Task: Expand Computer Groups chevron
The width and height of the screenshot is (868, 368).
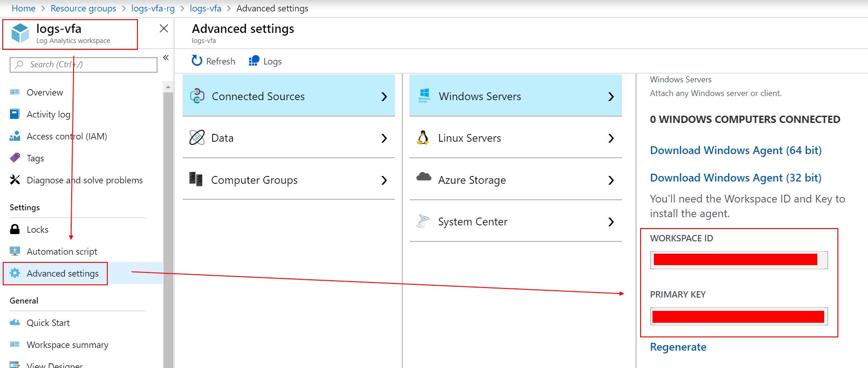Action: click(x=384, y=181)
